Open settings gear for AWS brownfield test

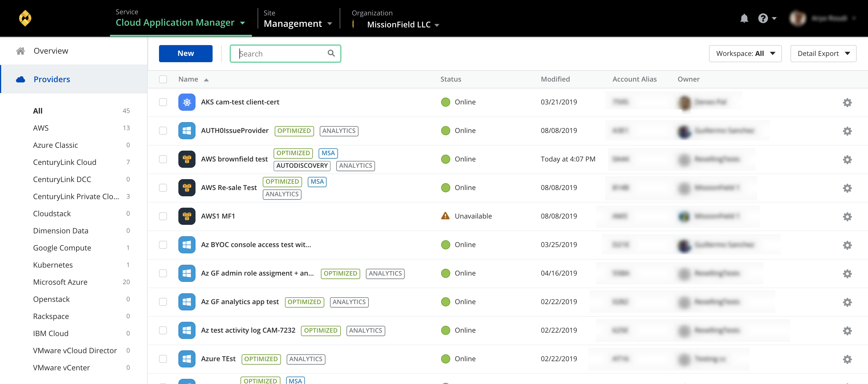pos(847,159)
